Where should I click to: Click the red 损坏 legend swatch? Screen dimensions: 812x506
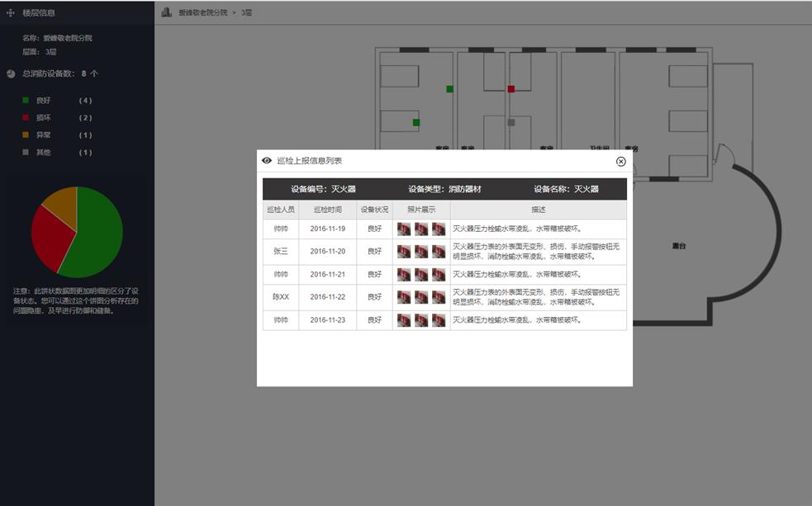[x=26, y=117]
